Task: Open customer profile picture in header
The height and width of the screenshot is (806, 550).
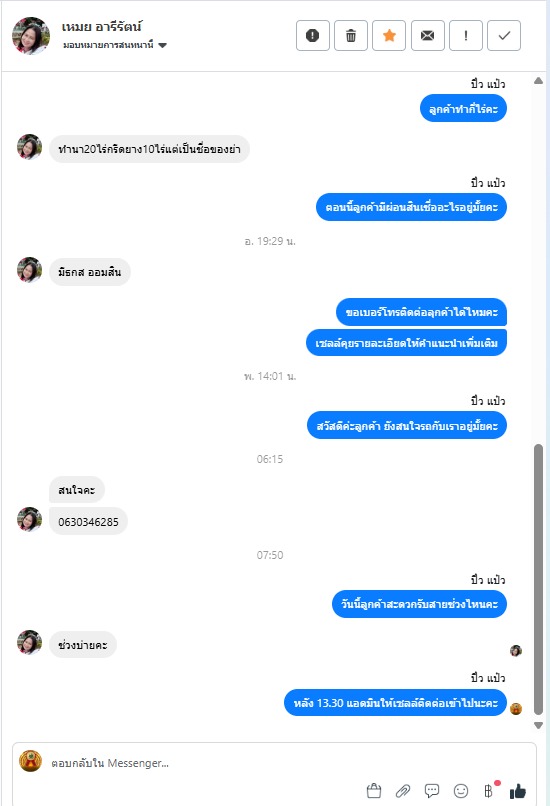Action: [31, 36]
